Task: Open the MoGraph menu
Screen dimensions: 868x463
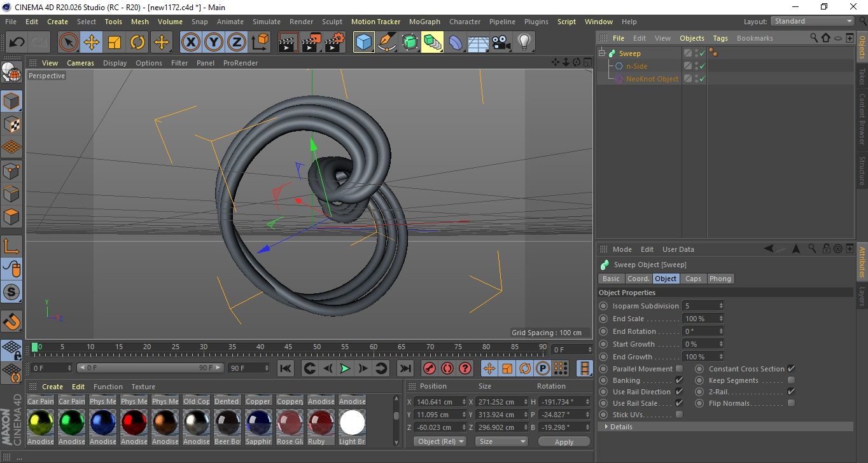Action: click(x=424, y=22)
